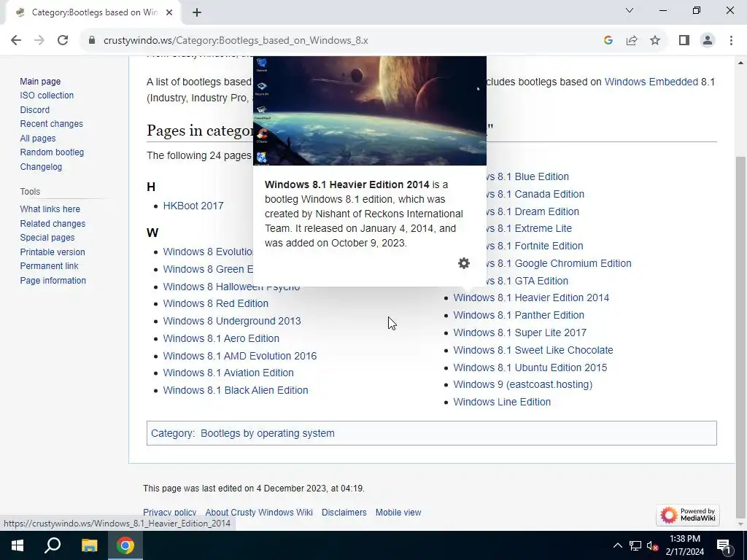The height and width of the screenshot is (560, 747).
Task: Click the popup preview thumbnail image
Action: 370,111
